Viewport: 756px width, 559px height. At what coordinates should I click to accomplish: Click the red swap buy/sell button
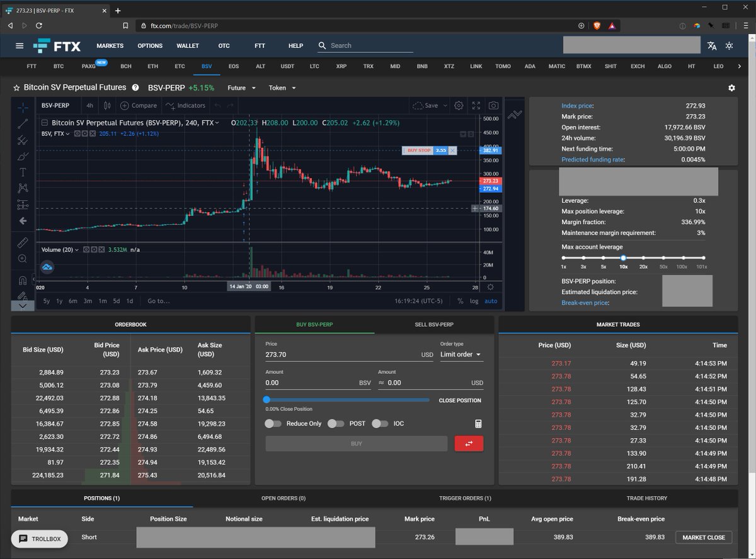469,444
